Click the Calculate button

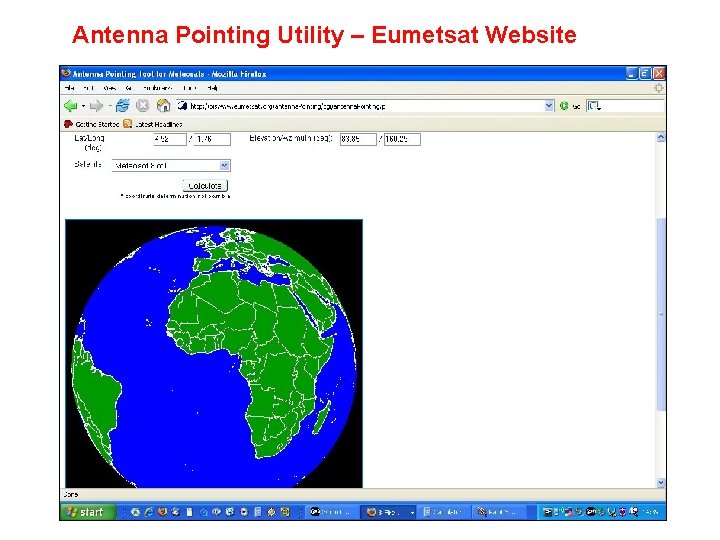click(205, 186)
